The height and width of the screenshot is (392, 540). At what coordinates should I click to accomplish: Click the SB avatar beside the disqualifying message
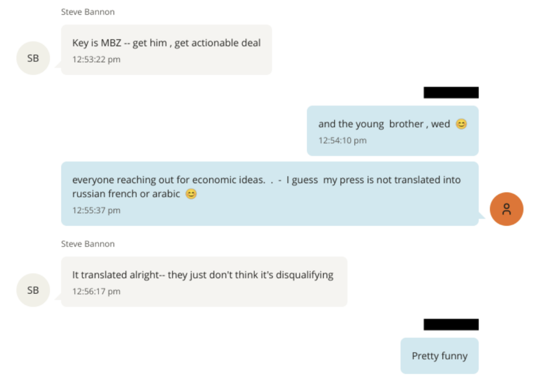(33, 290)
